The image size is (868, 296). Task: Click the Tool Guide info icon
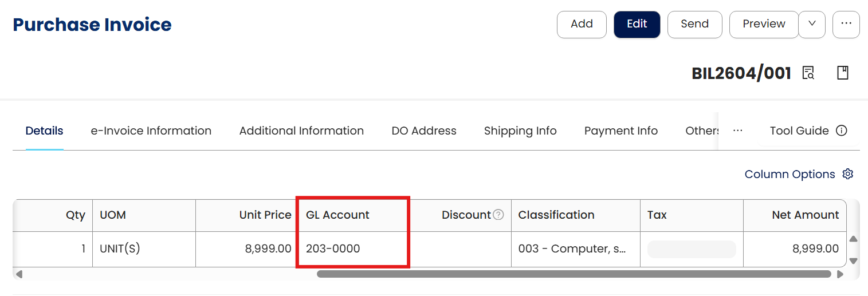click(842, 131)
